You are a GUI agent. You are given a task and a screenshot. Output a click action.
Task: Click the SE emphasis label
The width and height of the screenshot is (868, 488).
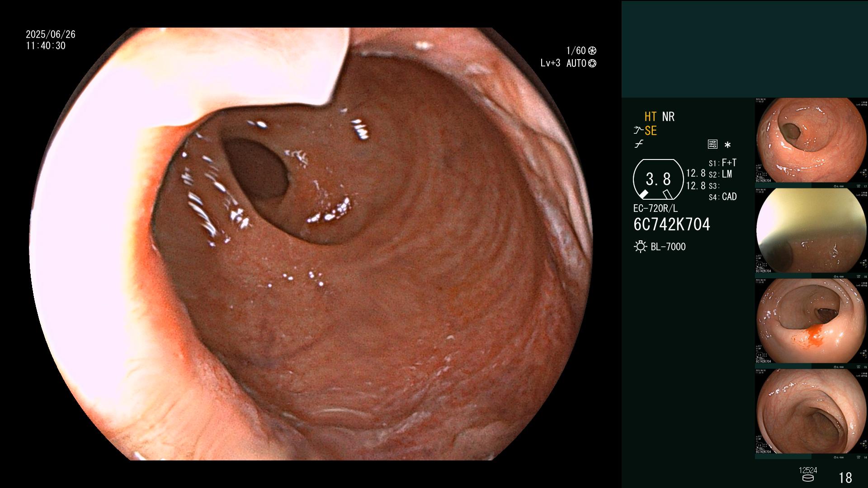pyautogui.click(x=651, y=131)
